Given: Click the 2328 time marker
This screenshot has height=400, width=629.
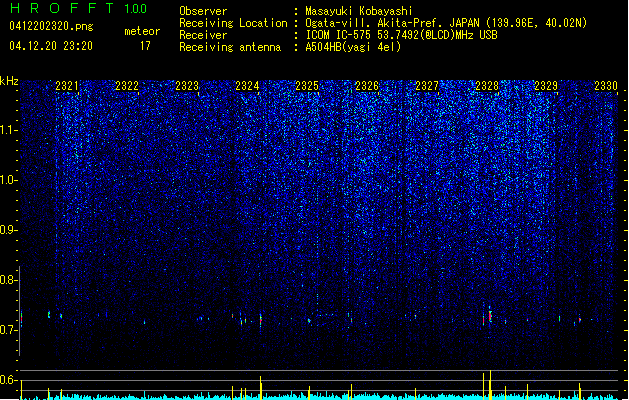Looking at the screenshot, I should click(x=487, y=85).
